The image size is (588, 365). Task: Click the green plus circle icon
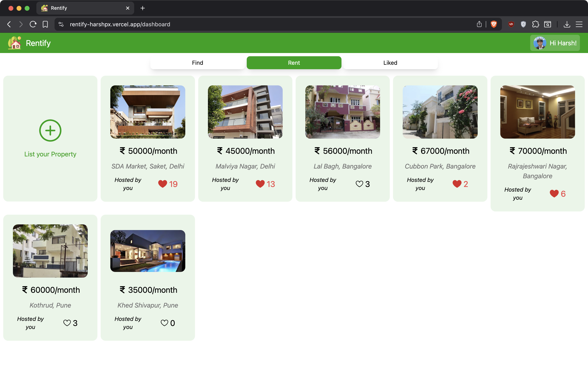coord(50,130)
